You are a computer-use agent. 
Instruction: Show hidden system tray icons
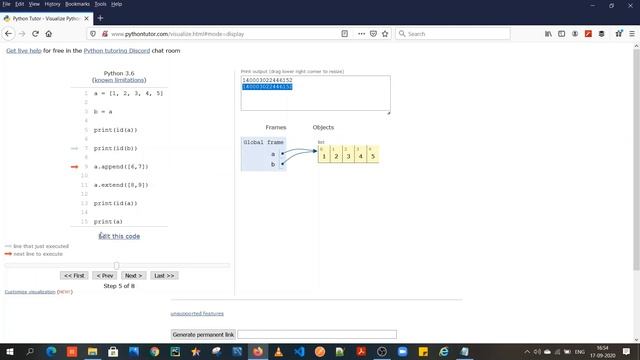pyautogui.click(x=527, y=351)
